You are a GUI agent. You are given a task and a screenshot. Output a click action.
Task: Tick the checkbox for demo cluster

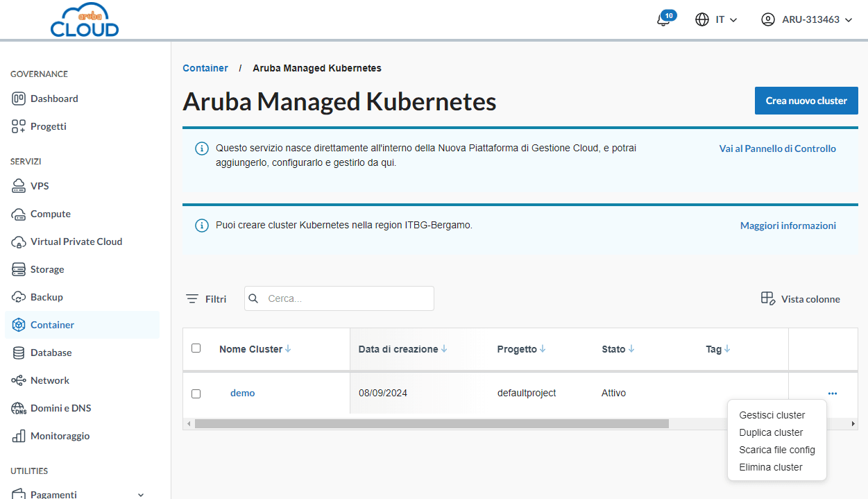pos(196,394)
